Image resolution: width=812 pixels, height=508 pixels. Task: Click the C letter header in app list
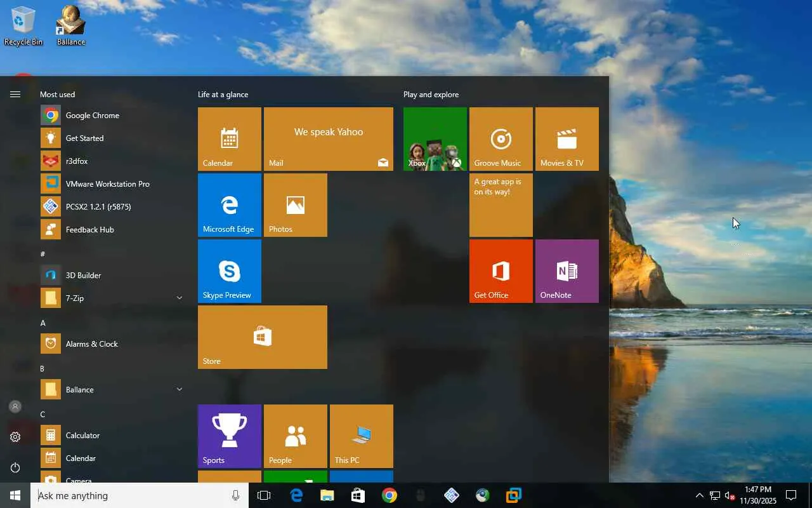point(43,415)
